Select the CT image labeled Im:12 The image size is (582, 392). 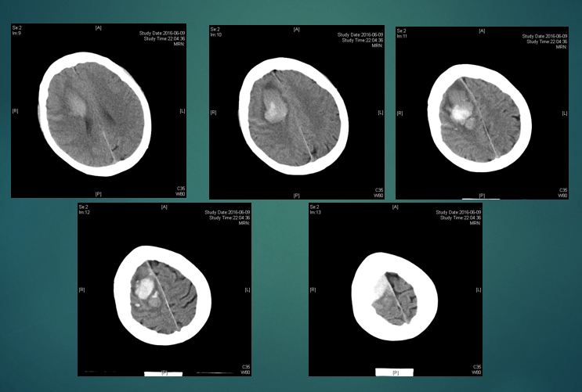pos(163,291)
